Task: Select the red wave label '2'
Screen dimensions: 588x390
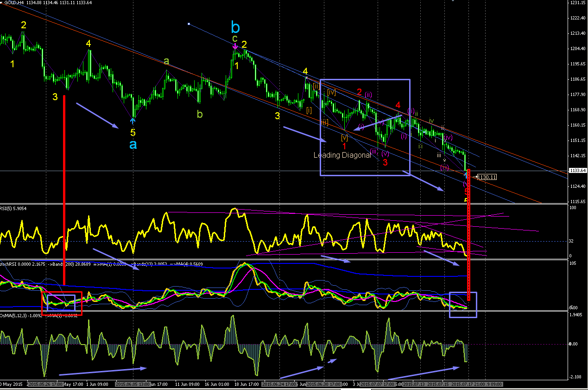Action: (x=359, y=92)
